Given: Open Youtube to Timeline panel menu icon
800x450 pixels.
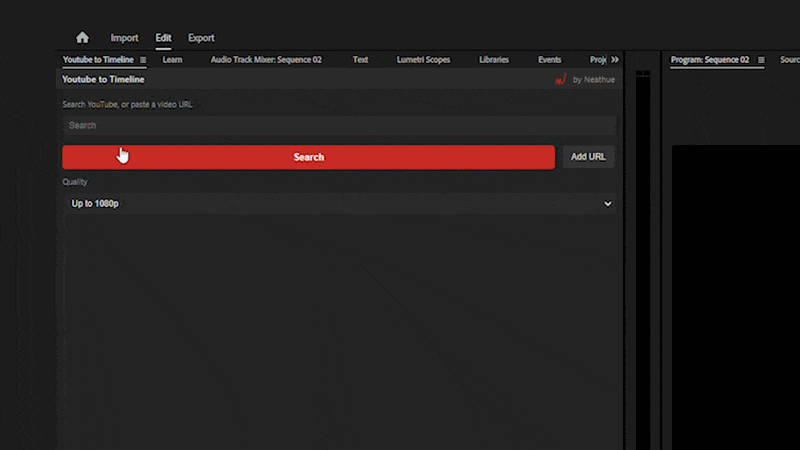Looking at the screenshot, I should (143, 60).
